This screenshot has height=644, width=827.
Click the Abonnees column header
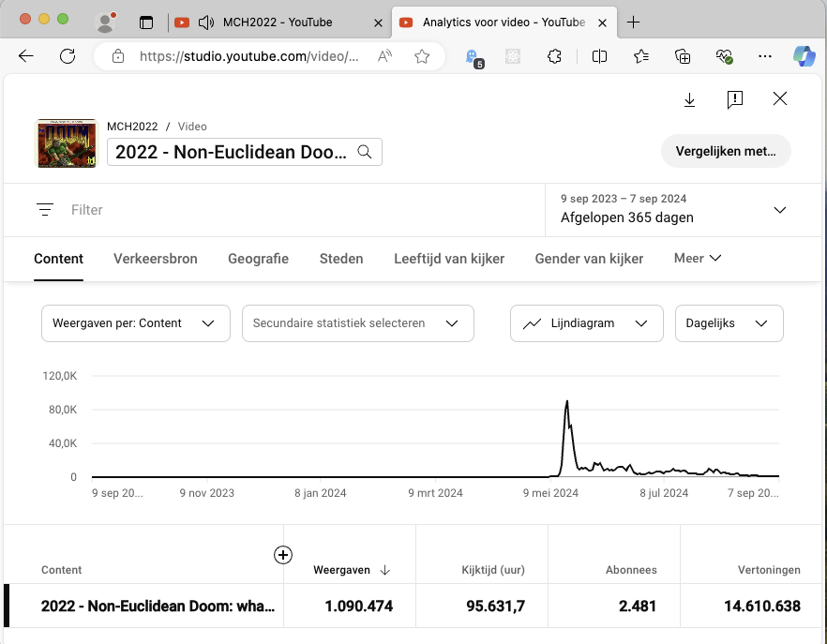pos(631,570)
